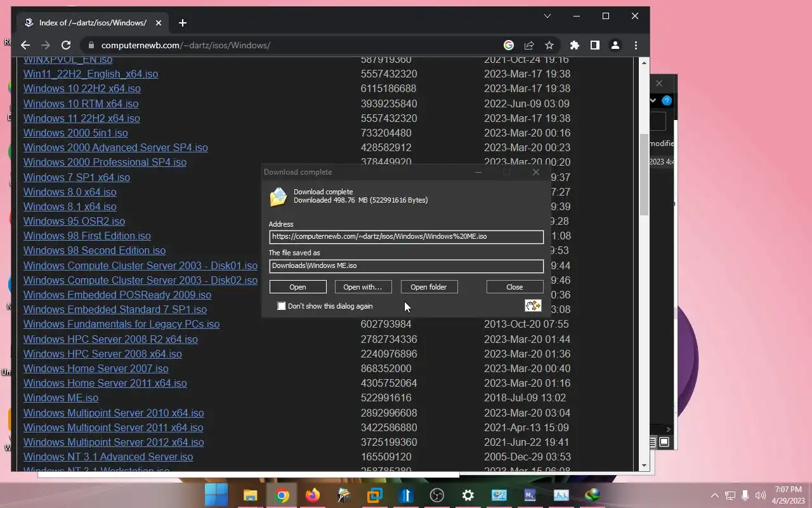Click Windows 2000 Advanced Server SP4.iso
The width and height of the screenshot is (812, 508).
click(115, 147)
